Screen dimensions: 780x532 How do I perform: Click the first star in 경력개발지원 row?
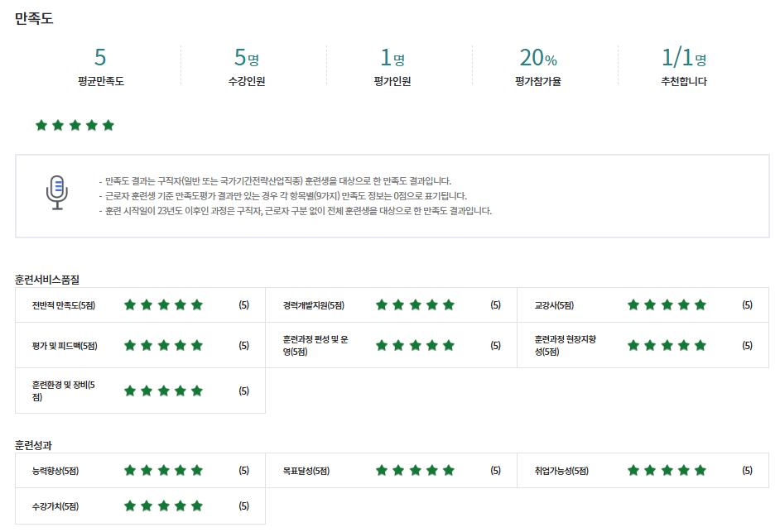click(x=382, y=305)
